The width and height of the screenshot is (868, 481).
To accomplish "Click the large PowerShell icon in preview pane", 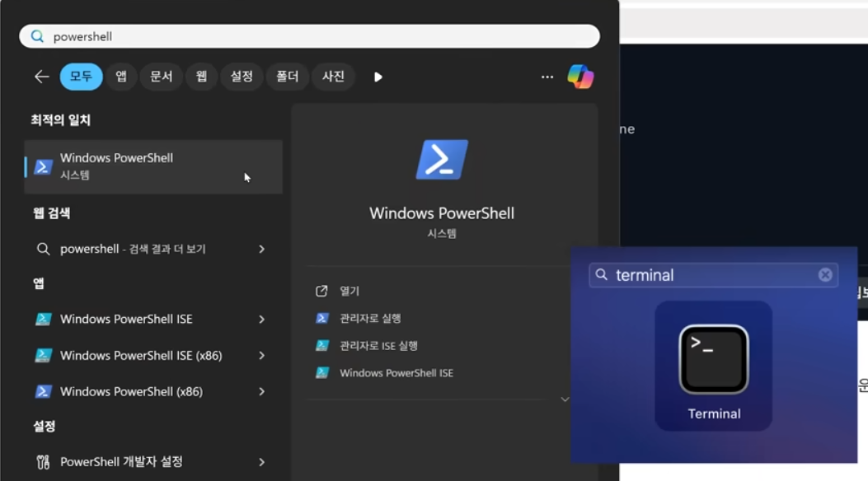I will pos(442,160).
